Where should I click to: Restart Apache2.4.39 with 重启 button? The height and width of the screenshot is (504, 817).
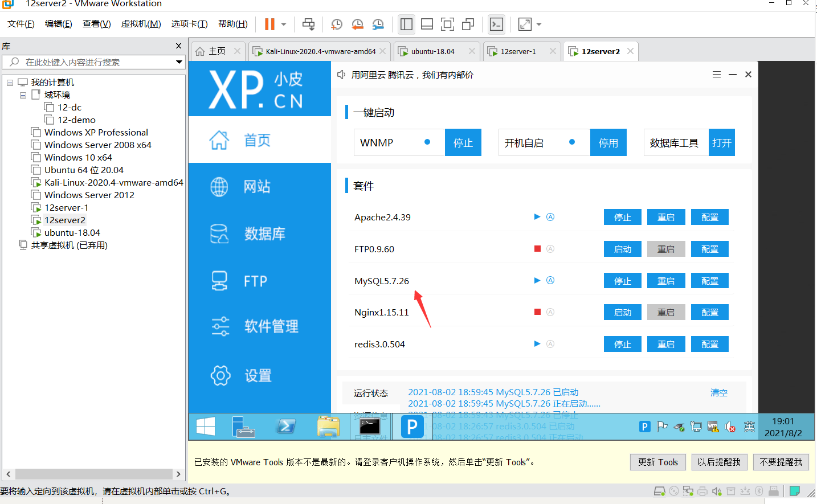point(666,217)
